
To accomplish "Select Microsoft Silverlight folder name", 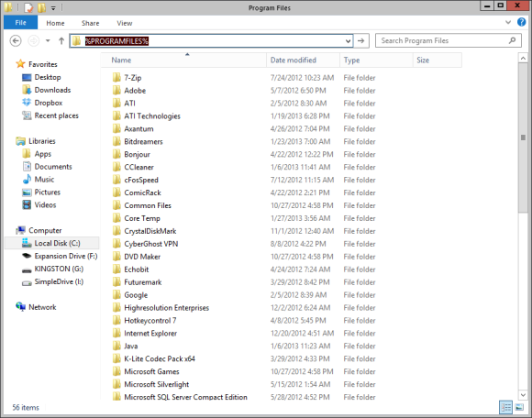I will [157, 384].
